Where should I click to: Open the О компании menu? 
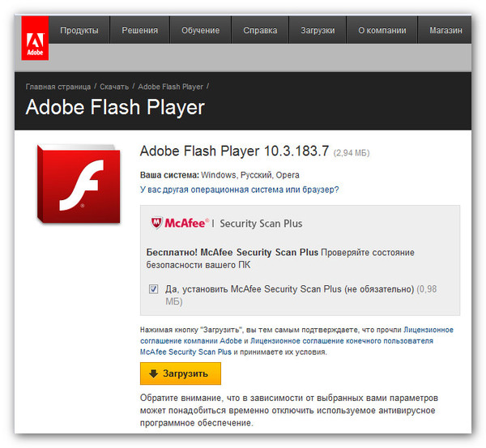(x=382, y=30)
